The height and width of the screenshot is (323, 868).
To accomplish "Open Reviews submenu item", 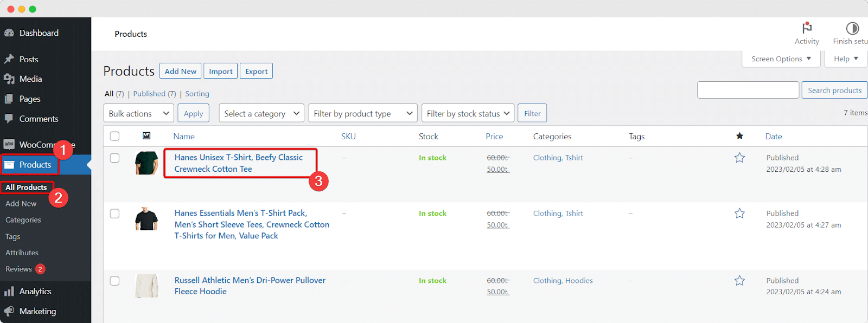I will [19, 269].
